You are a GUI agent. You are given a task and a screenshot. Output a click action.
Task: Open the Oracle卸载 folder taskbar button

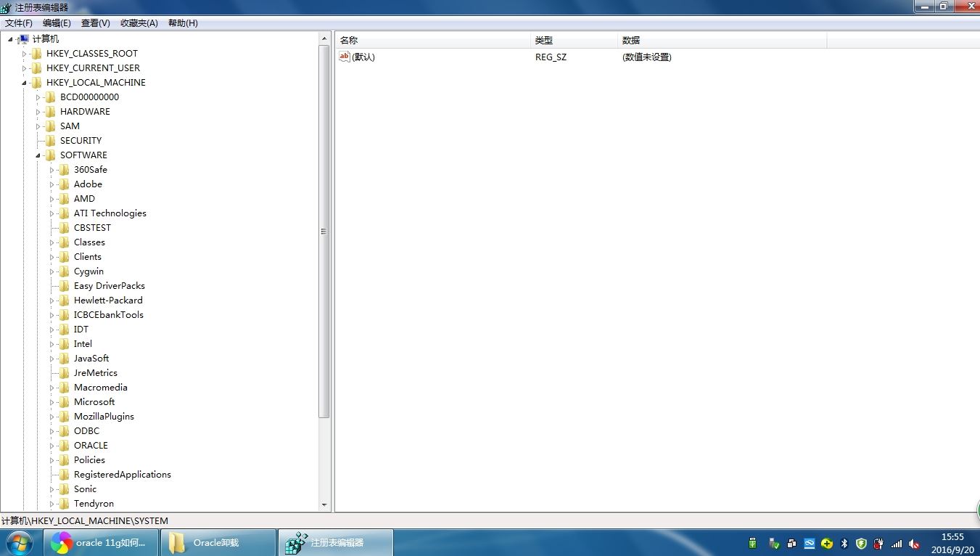218,542
